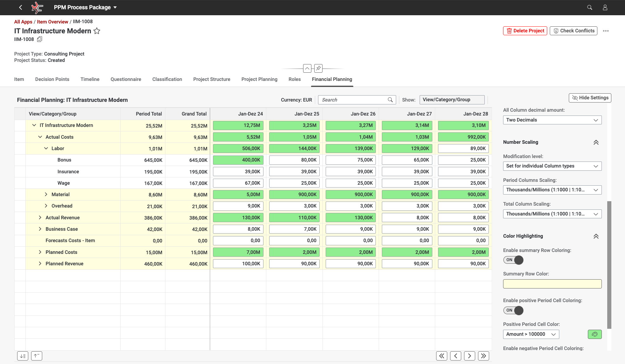Click the back arrow in header
Screen dimensions: 625x364
pyautogui.click(x=21, y=7)
